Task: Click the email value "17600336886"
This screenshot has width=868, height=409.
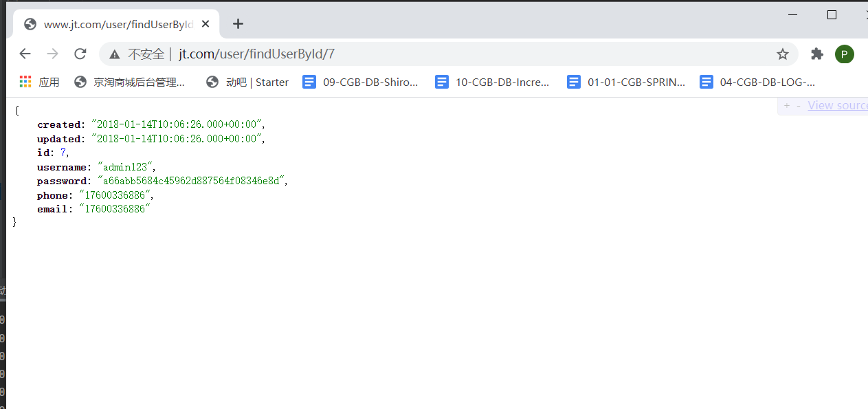Action: point(114,209)
